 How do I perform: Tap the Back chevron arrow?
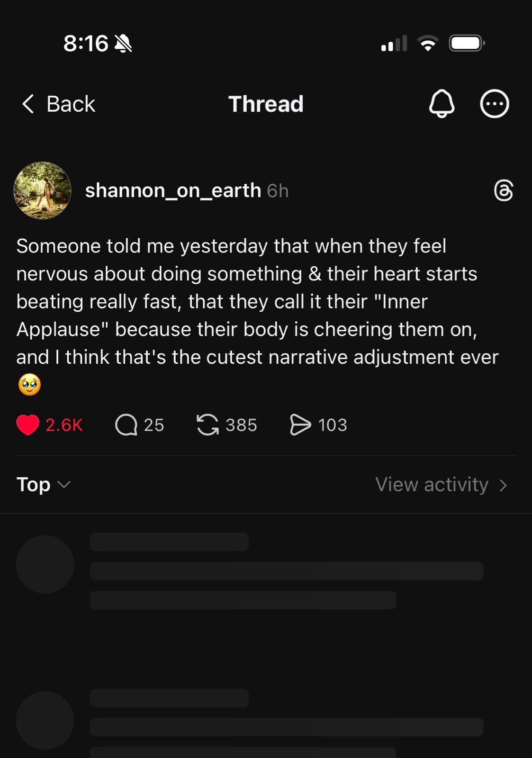(x=28, y=104)
